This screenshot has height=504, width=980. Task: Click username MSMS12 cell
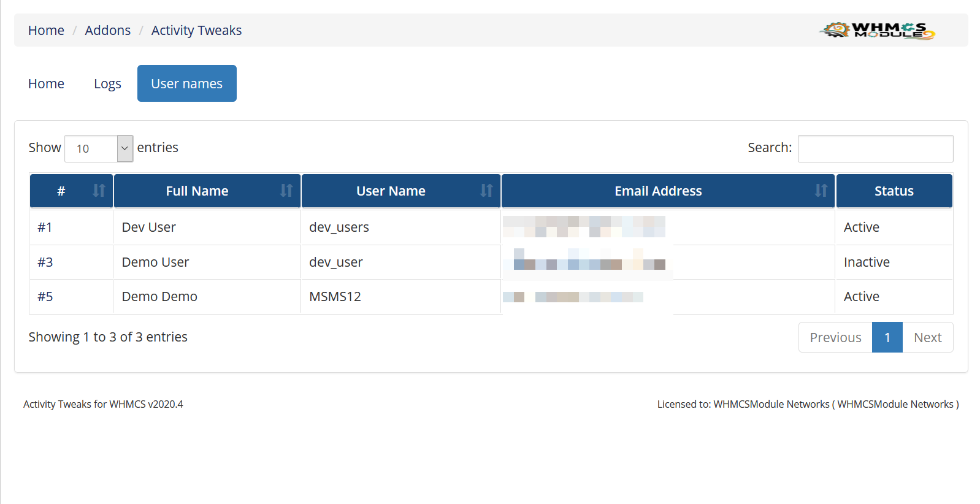400,297
